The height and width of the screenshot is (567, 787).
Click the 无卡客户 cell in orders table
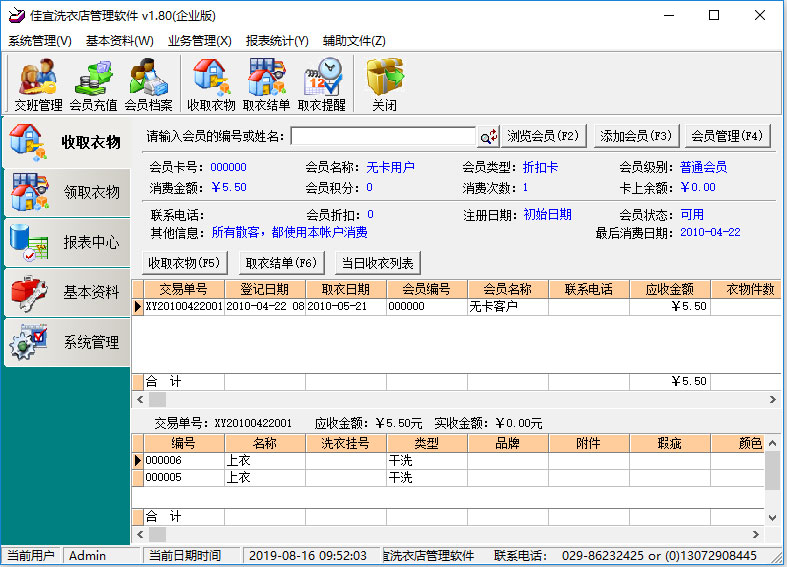pos(507,307)
